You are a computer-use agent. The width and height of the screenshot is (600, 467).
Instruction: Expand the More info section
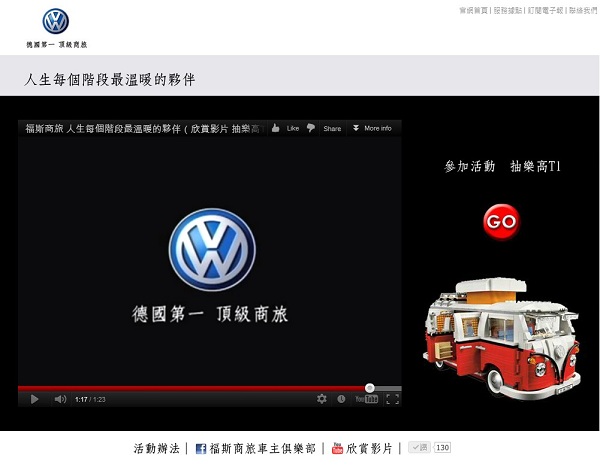pyautogui.click(x=372, y=128)
